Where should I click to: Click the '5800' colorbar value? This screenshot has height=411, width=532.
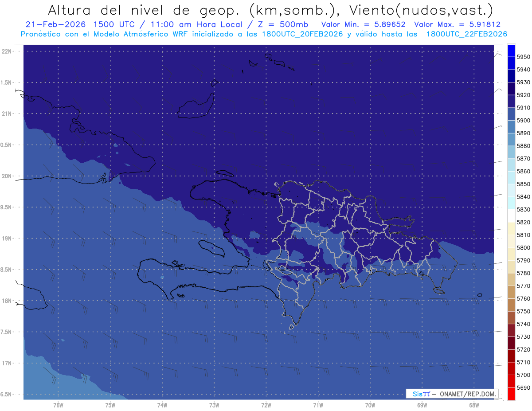coord(523,248)
